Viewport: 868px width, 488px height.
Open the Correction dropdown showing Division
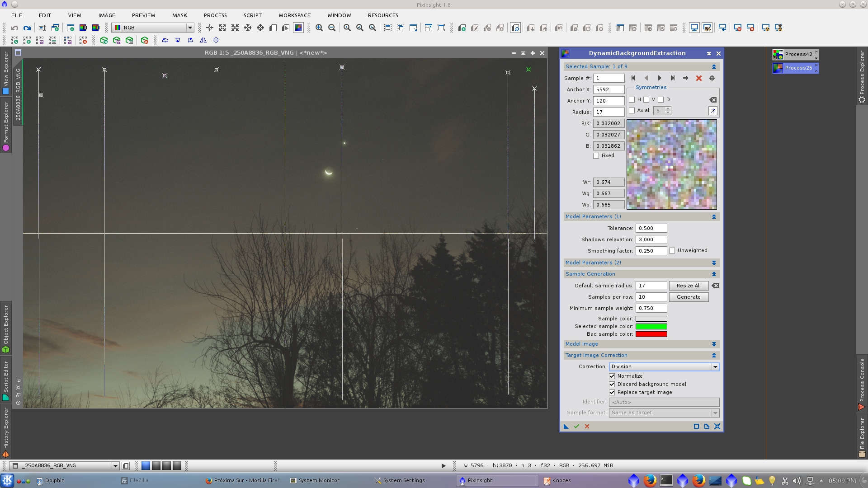point(664,367)
